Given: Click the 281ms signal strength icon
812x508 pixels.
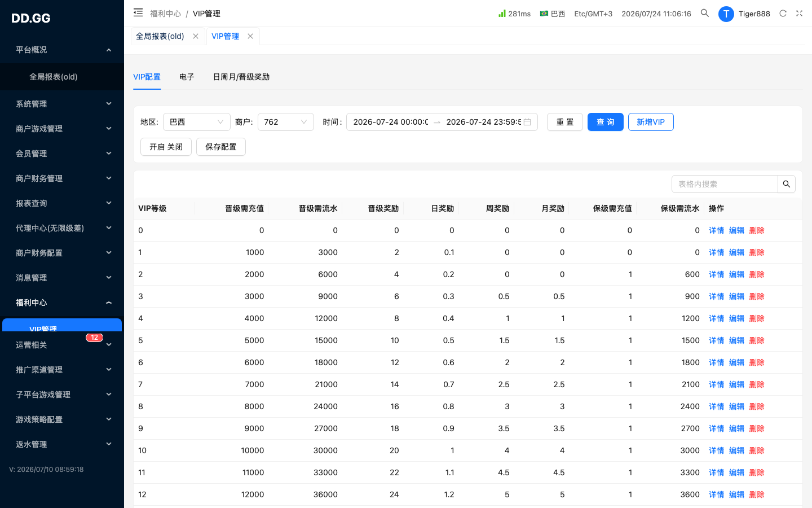Looking at the screenshot, I should pos(502,13).
